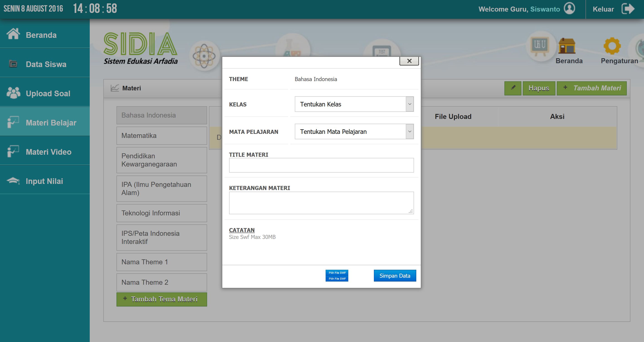
Task: Click the Keluar logout arrow icon
Action: (x=628, y=9)
